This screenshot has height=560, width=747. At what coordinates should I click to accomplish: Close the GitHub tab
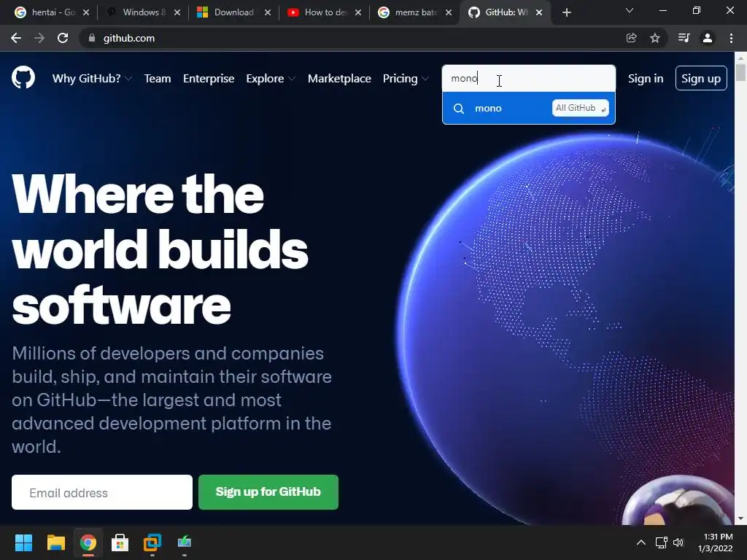click(x=539, y=12)
